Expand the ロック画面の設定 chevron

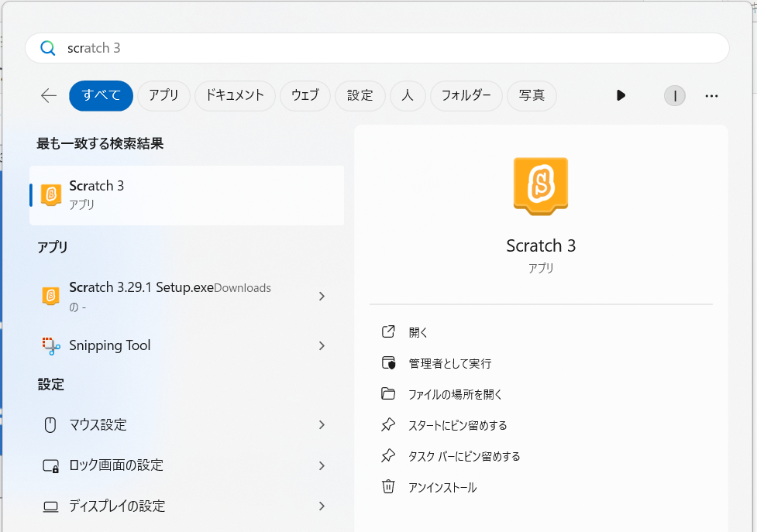(322, 465)
